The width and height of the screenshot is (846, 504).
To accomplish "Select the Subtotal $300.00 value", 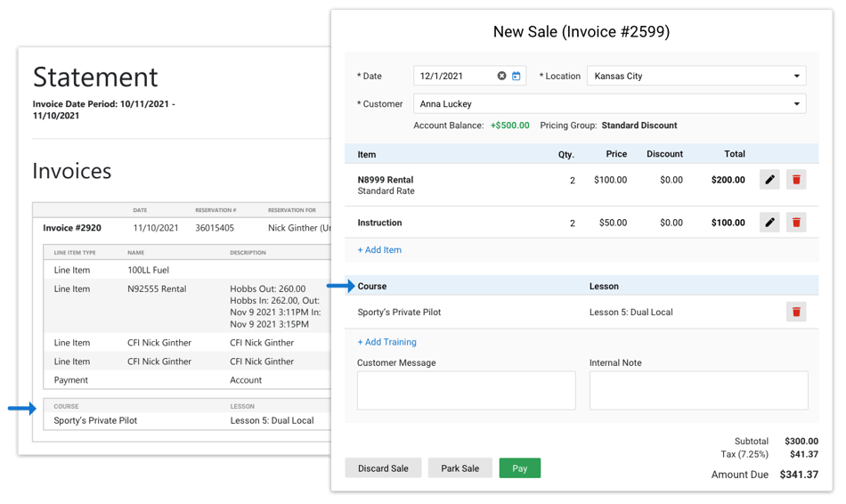I will point(801,441).
